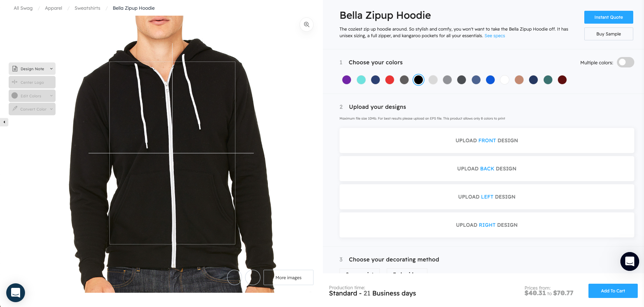This screenshot has height=307, width=644.
Task: Expand the Design Note dropdown chevron
Action: coord(51,69)
